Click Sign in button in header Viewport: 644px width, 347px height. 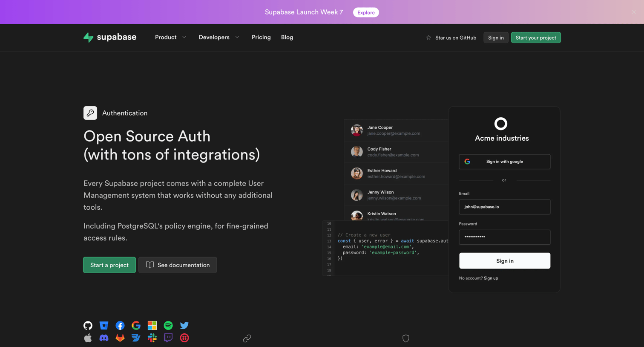coord(496,38)
